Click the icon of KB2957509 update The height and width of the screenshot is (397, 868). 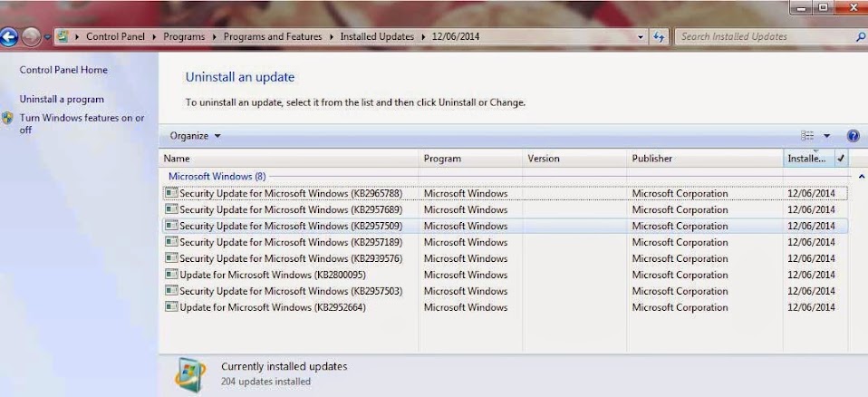click(x=171, y=226)
